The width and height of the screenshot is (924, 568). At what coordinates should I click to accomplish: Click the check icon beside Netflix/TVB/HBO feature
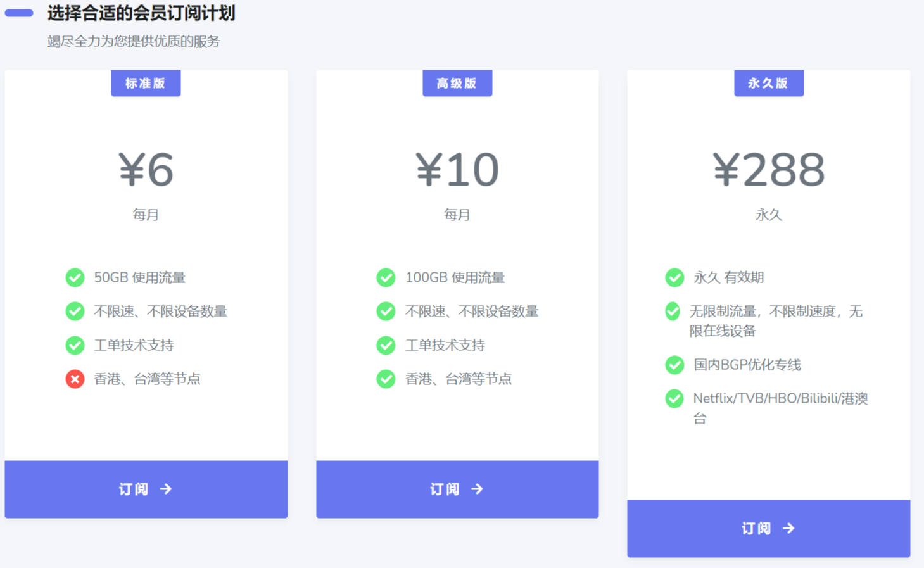[674, 398]
